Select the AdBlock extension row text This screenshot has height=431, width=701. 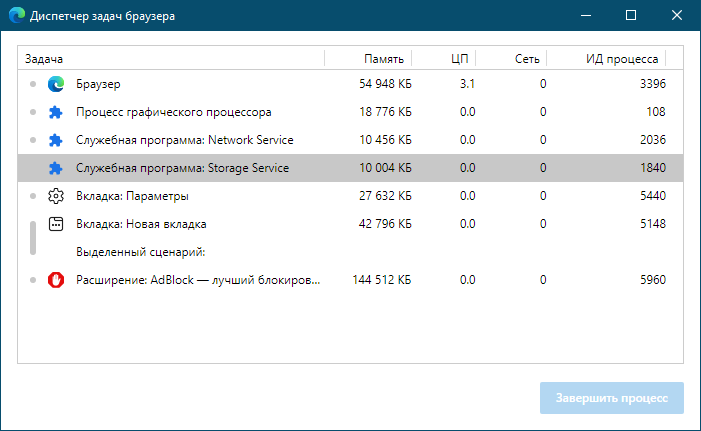coord(198,280)
